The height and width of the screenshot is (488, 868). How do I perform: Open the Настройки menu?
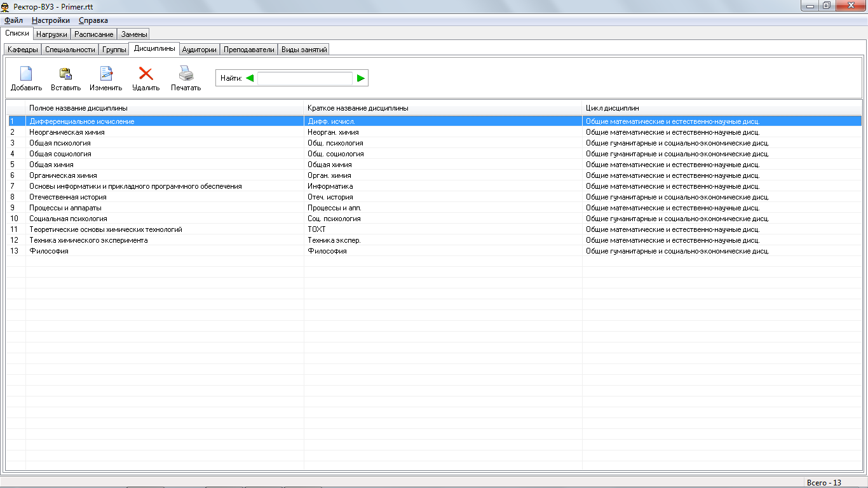(x=51, y=20)
